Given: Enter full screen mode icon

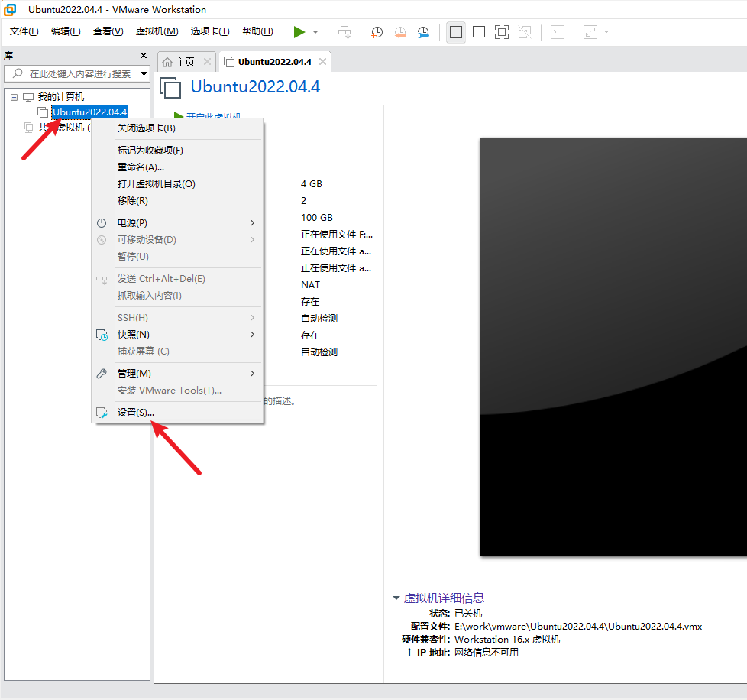Looking at the screenshot, I should (x=502, y=32).
